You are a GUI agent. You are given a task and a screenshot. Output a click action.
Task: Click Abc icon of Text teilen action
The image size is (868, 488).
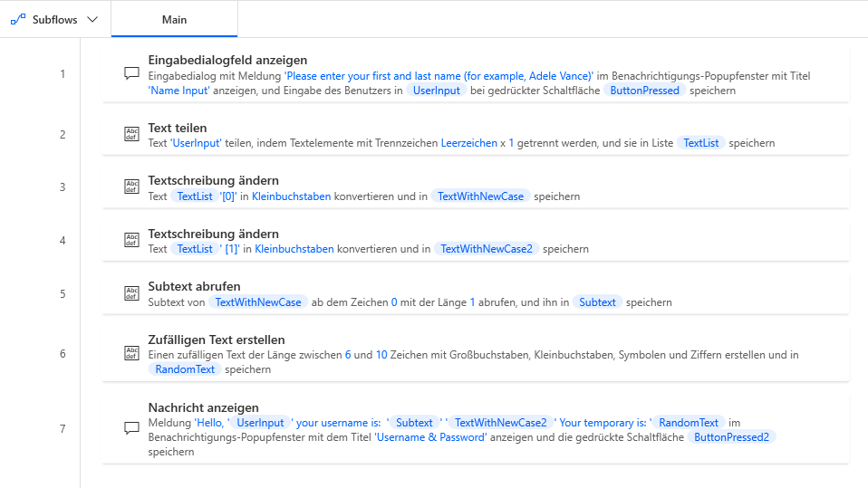tap(131, 134)
